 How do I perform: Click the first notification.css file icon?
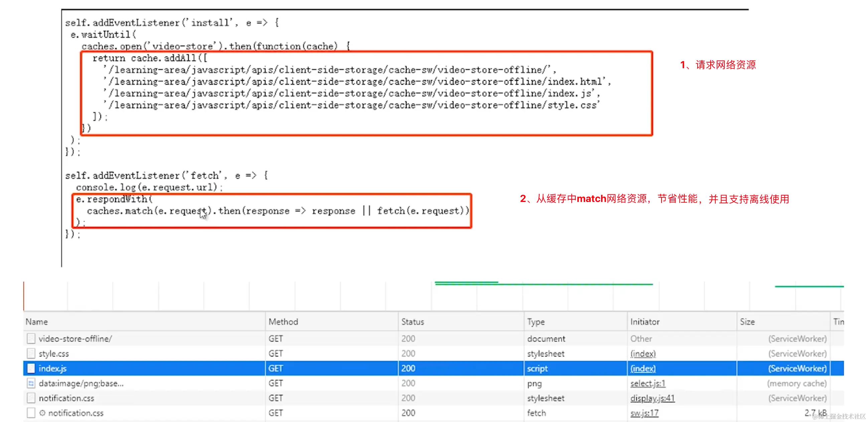[x=31, y=398]
